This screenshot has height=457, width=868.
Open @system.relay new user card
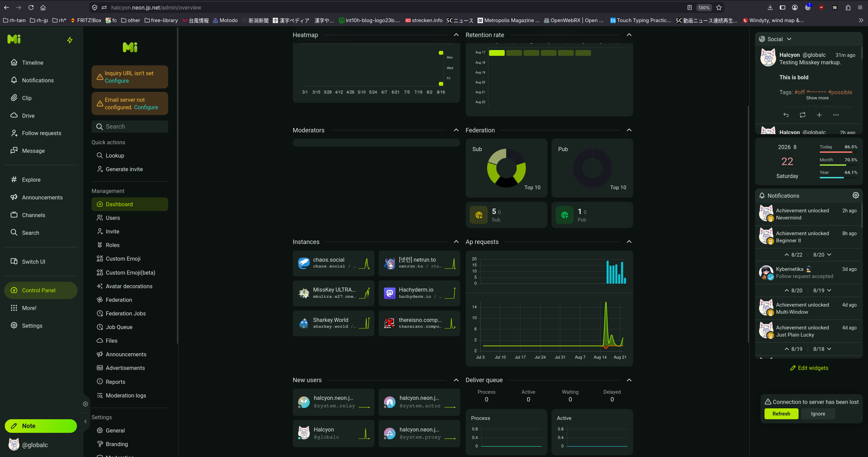point(334,402)
